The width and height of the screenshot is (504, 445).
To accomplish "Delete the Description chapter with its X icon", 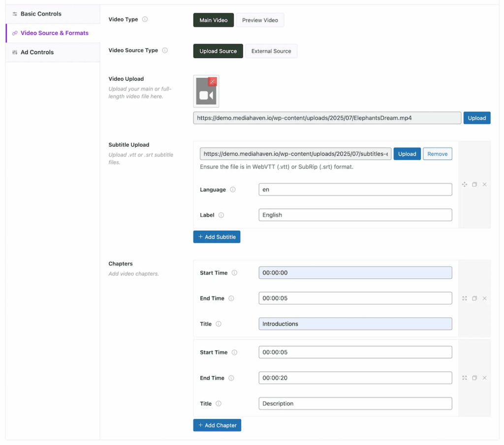I will coord(484,378).
